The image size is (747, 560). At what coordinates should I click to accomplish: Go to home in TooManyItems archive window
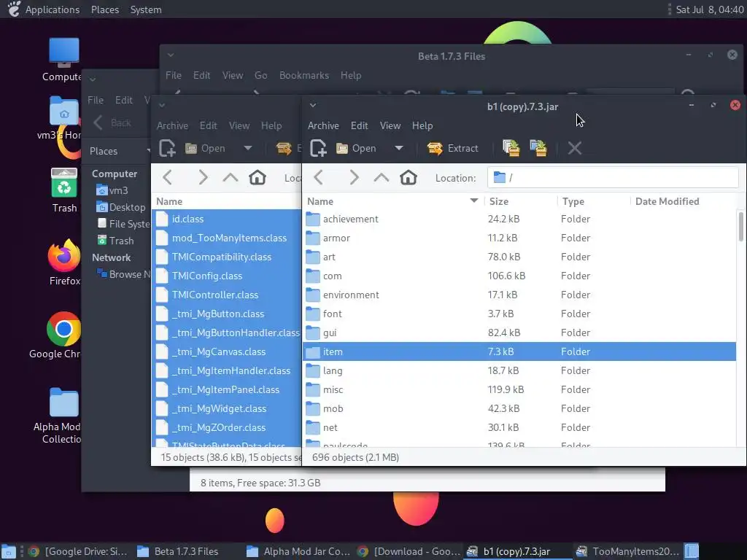tap(258, 178)
